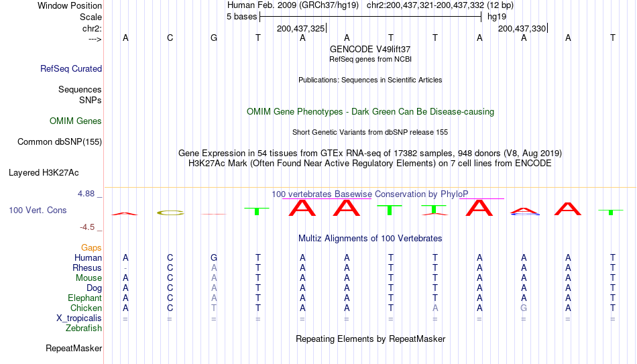The width and height of the screenshot is (637, 364).
Task: Click the 200,437,330 position marker
Action: (x=523, y=28)
